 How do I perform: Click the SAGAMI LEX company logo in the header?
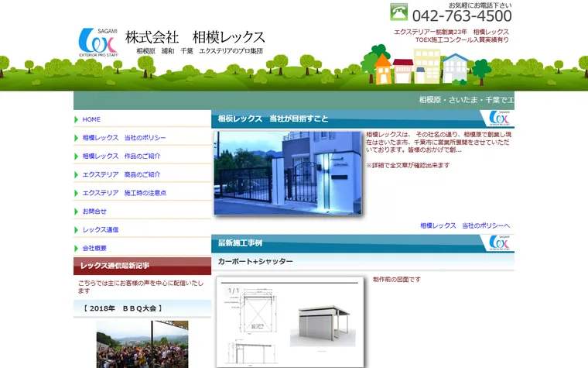98,42
